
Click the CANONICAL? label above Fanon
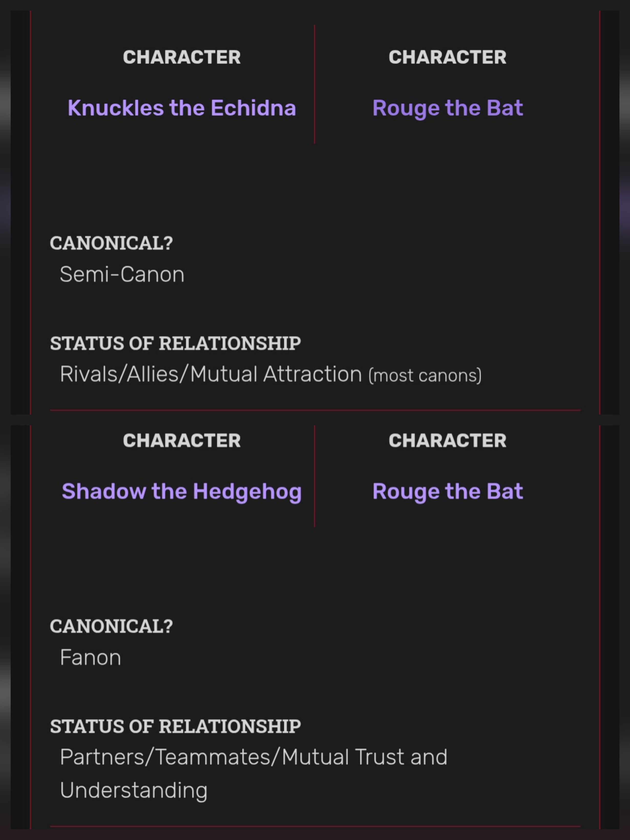point(111,626)
